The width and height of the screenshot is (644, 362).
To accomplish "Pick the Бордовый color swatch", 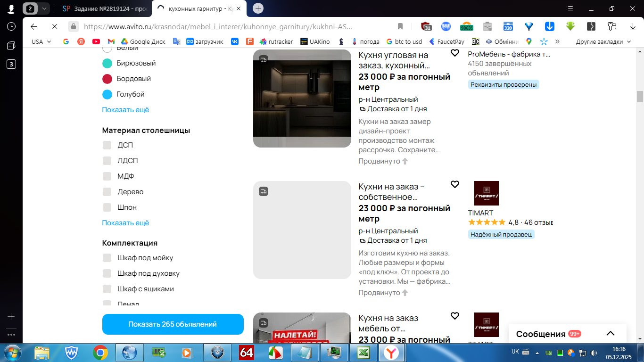I will 107,79.
